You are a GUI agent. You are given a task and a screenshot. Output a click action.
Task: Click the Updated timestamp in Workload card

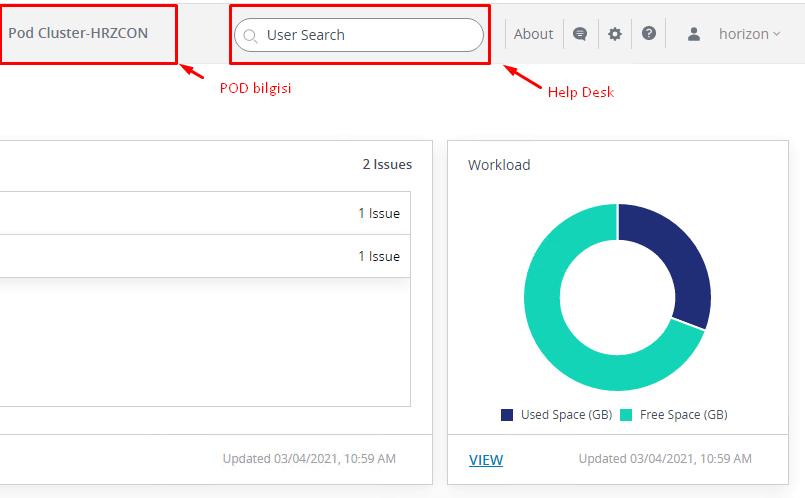666,459
